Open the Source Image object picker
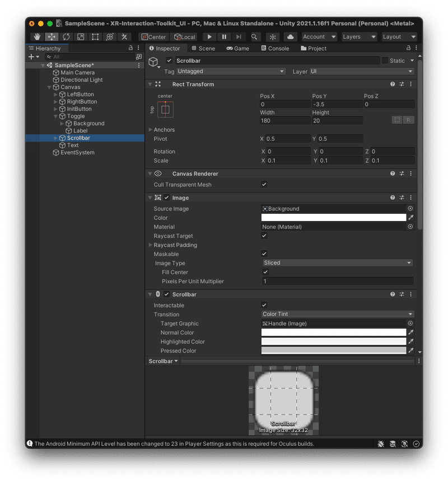The image size is (448, 482). pyautogui.click(x=410, y=208)
